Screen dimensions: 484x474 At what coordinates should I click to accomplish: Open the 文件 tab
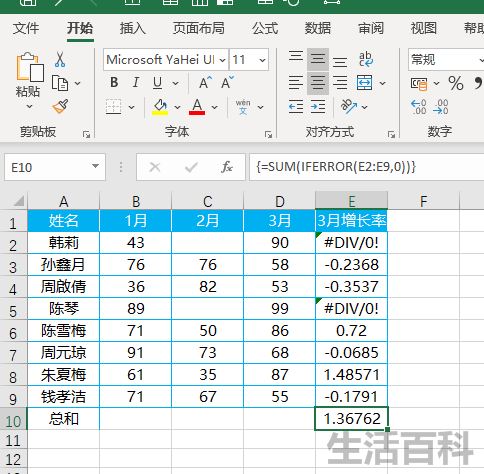click(x=26, y=28)
